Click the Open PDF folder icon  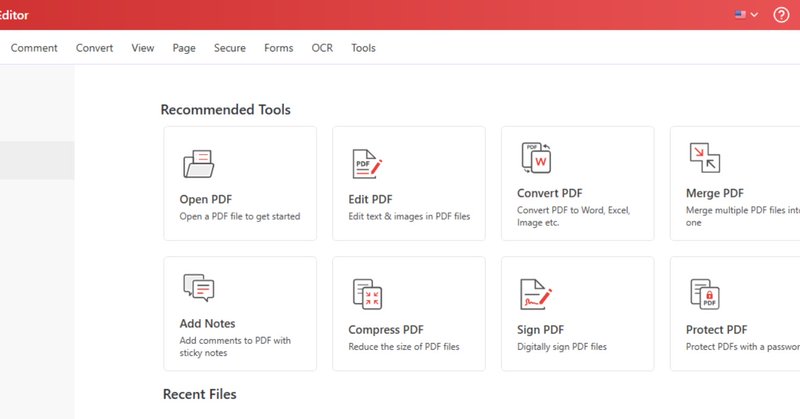[x=198, y=163]
